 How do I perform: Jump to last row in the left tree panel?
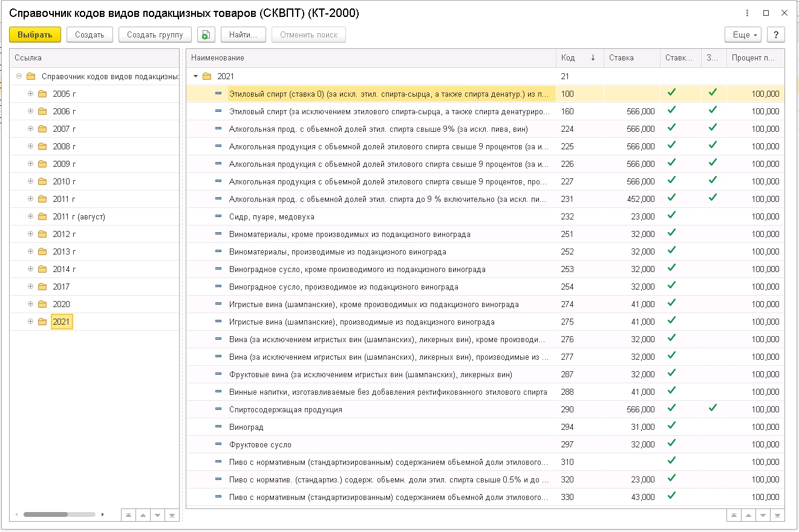172,514
